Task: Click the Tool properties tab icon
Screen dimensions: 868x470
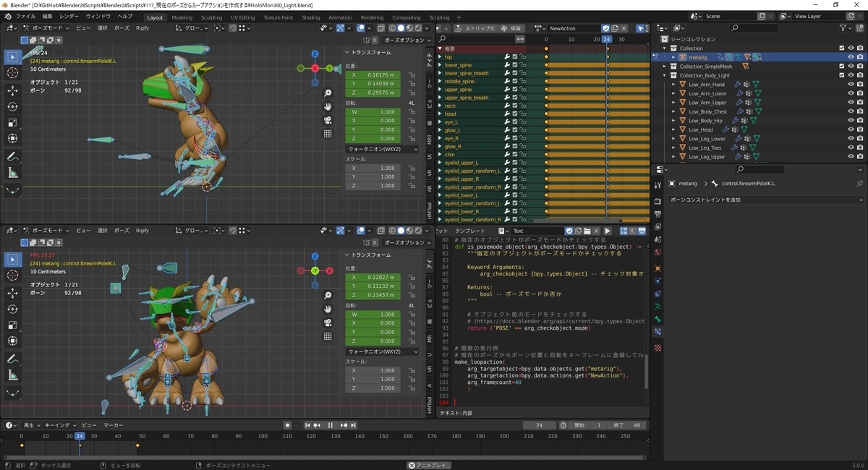Action: point(658,186)
